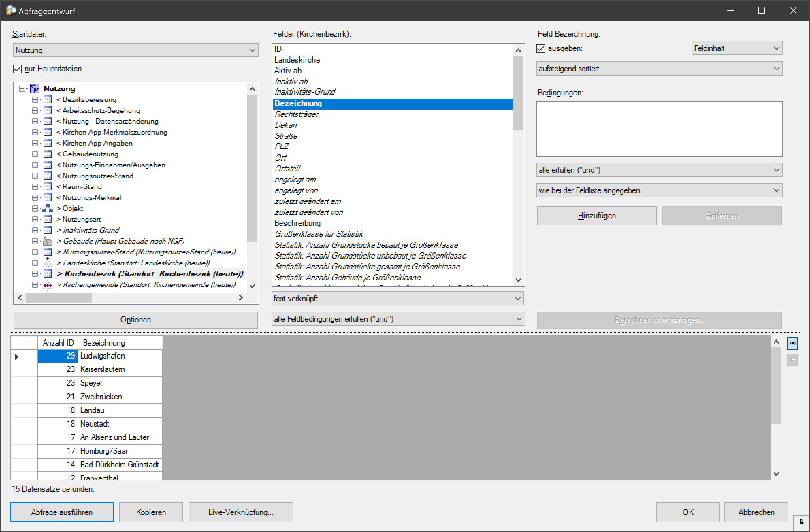This screenshot has width=810, height=532.
Task: Select the PLZ field
Action: click(393, 146)
